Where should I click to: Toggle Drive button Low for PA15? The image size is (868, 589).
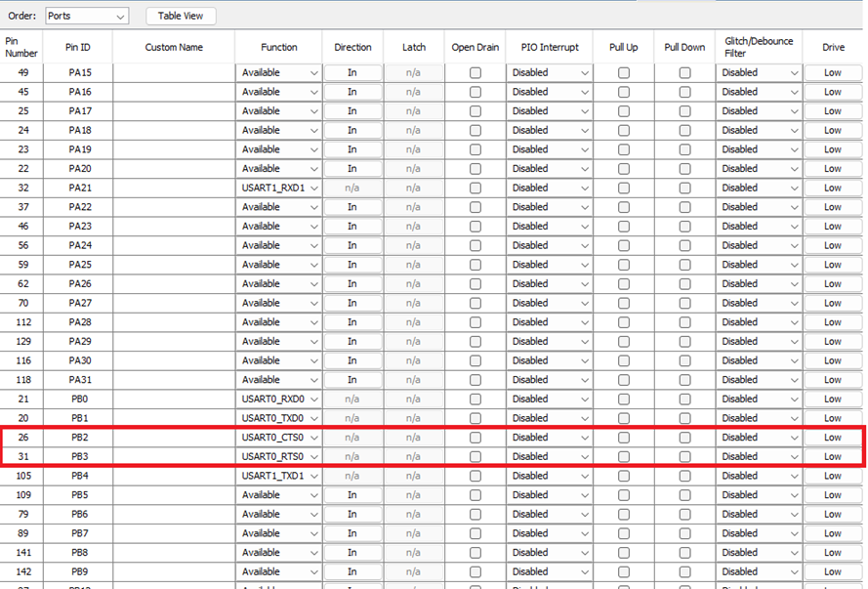[833, 73]
